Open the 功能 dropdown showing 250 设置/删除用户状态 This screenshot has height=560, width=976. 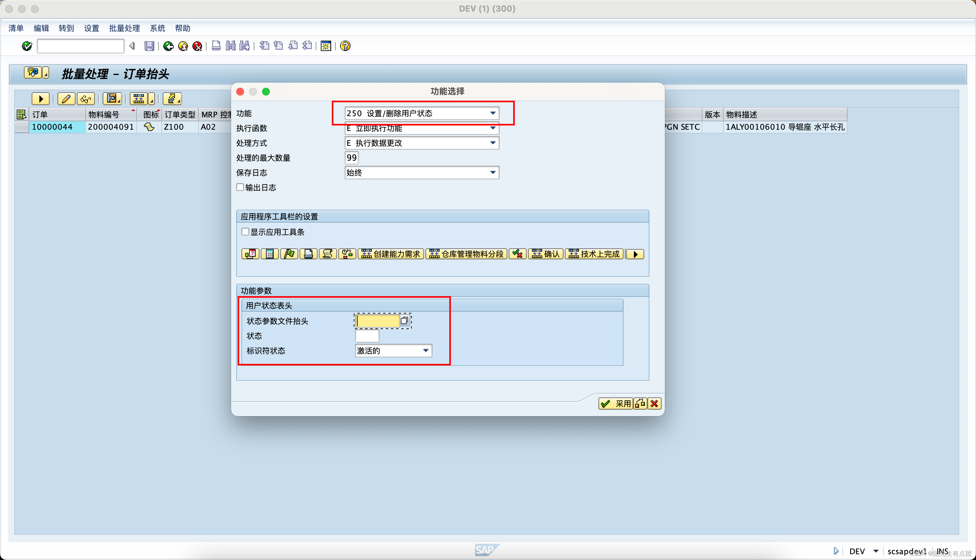tap(493, 113)
